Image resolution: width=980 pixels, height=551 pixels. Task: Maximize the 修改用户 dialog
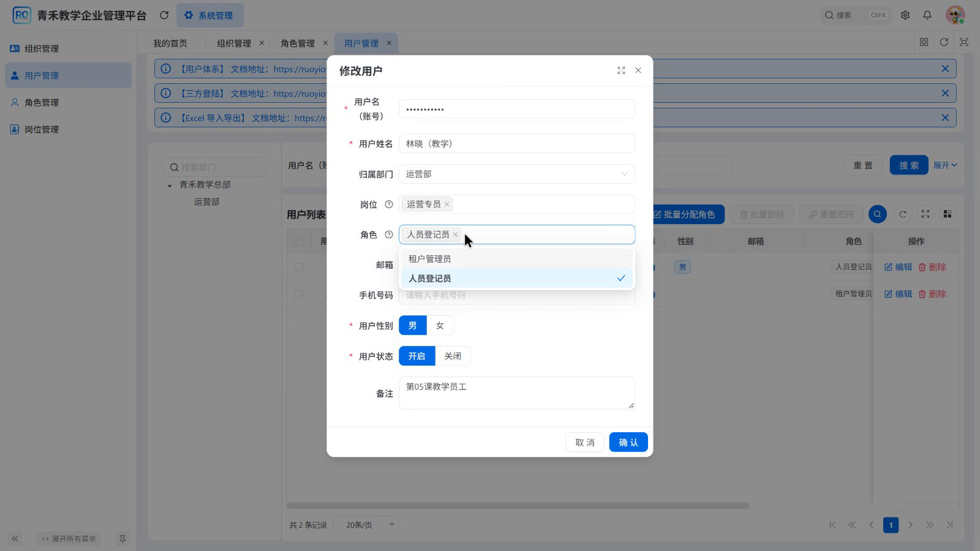click(621, 70)
